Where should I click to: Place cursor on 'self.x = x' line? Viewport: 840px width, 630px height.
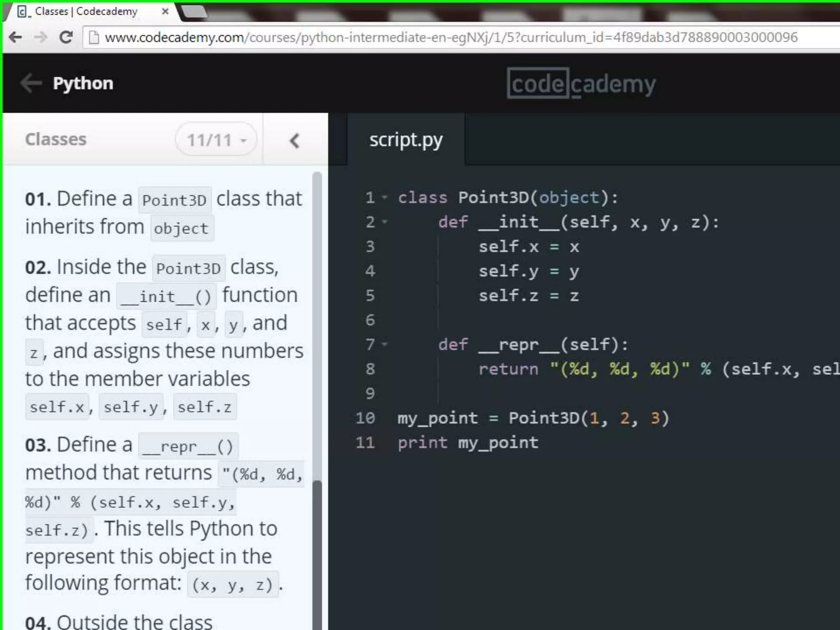click(x=529, y=247)
